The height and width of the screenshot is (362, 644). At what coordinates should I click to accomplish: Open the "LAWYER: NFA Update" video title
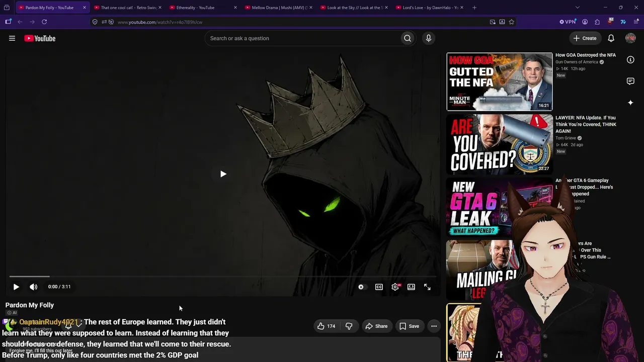tap(586, 124)
